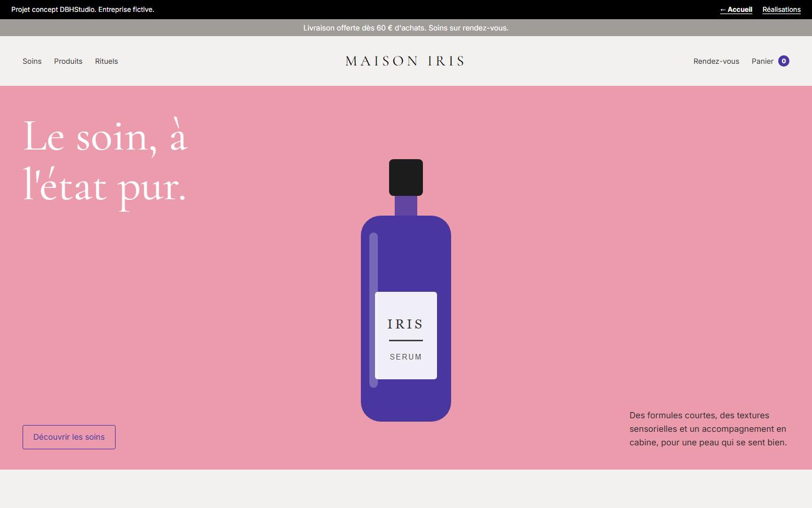Open the Réalisations link
Screen dimensions: 812x508
coord(782,10)
